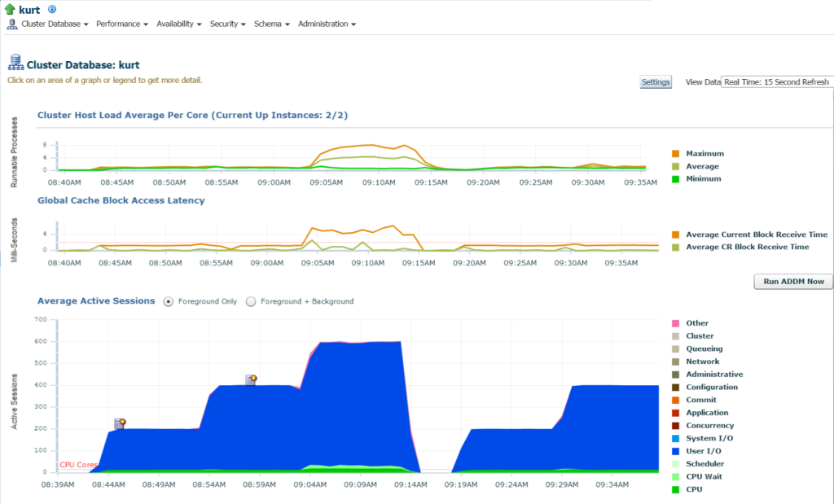Select Foreground + Background radio button
Image resolution: width=834 pixels, height=504 pixels.
pos(251,301)
